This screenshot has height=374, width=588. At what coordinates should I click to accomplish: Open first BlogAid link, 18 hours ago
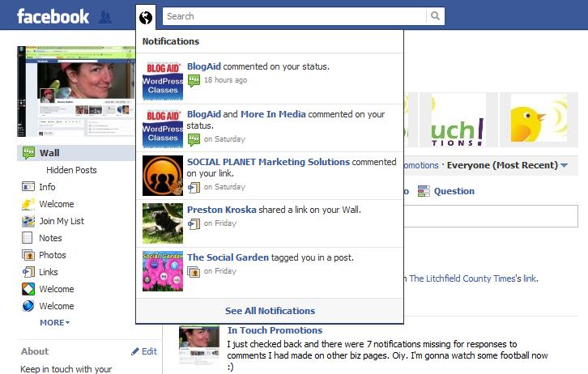click(204, 66)
